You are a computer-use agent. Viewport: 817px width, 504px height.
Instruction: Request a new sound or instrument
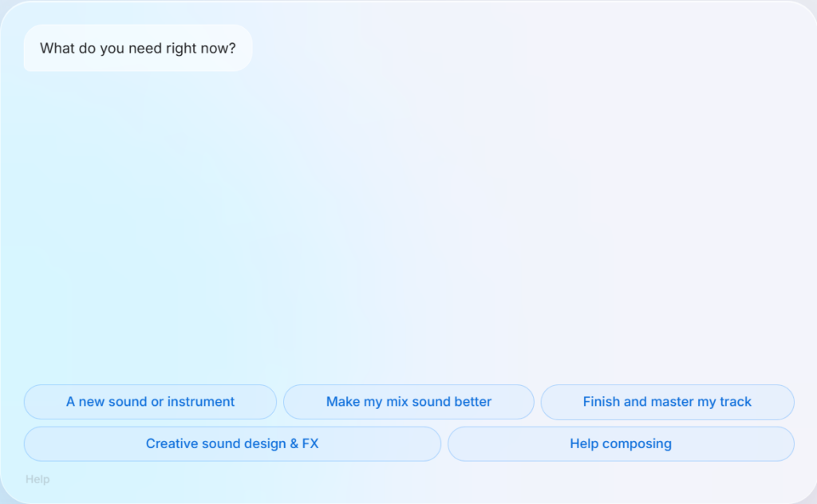click(x=150, y=402)
